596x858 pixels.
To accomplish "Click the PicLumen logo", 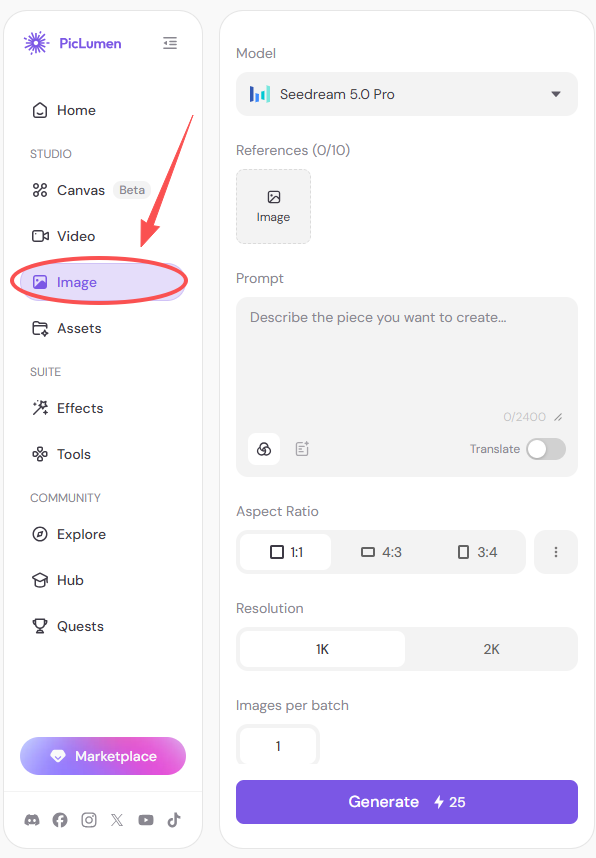I will coord(72,43).
